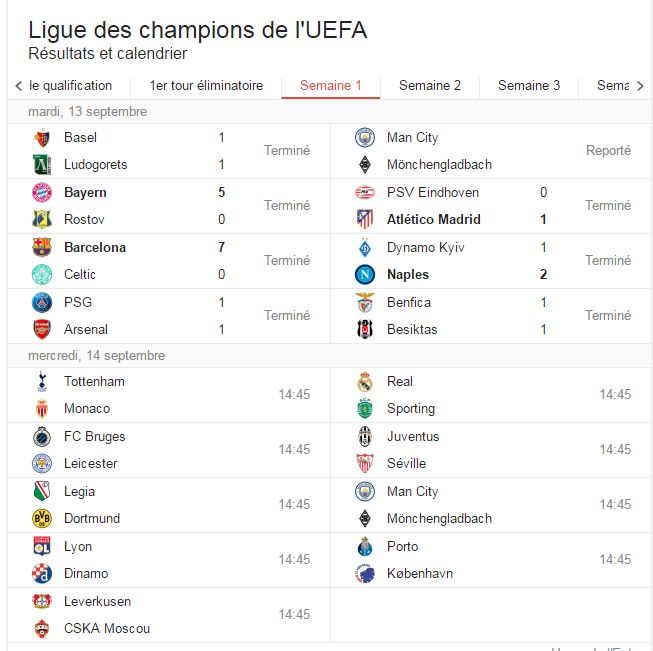653x651 pixels.
Task: Select the active Semaine 1 tab
Action: (x=331, y=85)
